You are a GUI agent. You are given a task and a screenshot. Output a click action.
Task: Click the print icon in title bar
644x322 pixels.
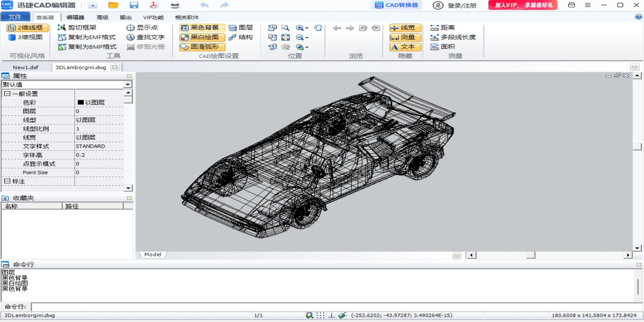click(x=175, y=5)
